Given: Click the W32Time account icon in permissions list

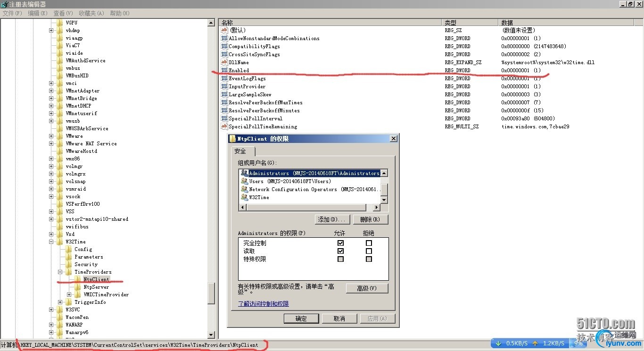Looking at the screenshot, I should tap(244, 197).
